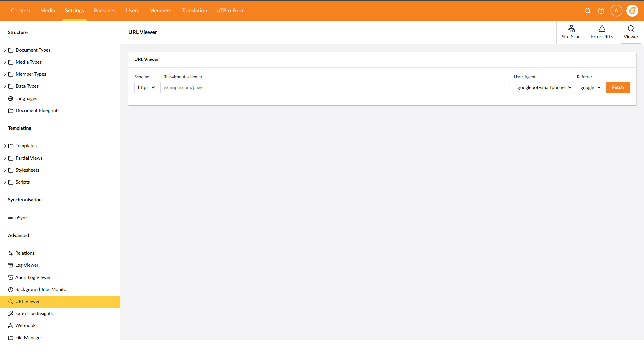This screenshot has height=357, width=644.
Task: Expand the Scripts tree node
Action: click(x=5, y=182)
